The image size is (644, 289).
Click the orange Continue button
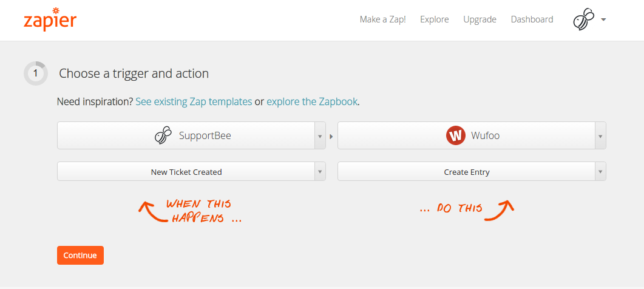pyautogui.click(x=80, y=255)
